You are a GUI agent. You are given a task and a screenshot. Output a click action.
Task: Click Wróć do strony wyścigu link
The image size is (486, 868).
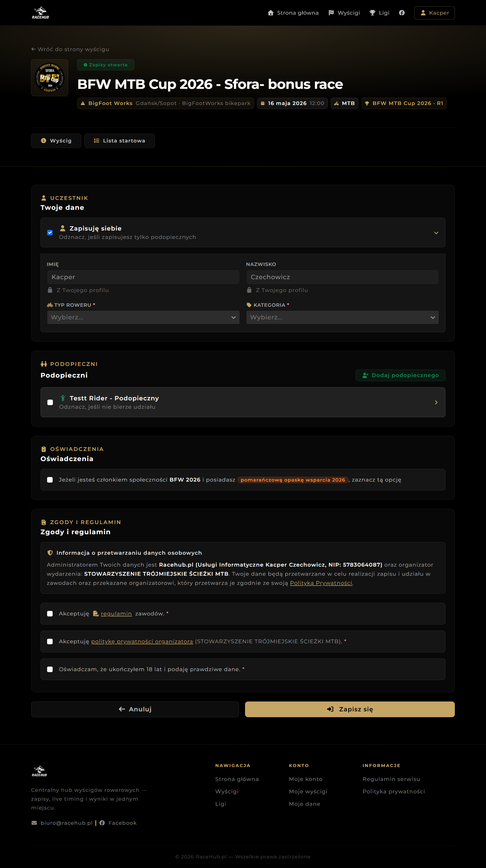click(70, 49)
